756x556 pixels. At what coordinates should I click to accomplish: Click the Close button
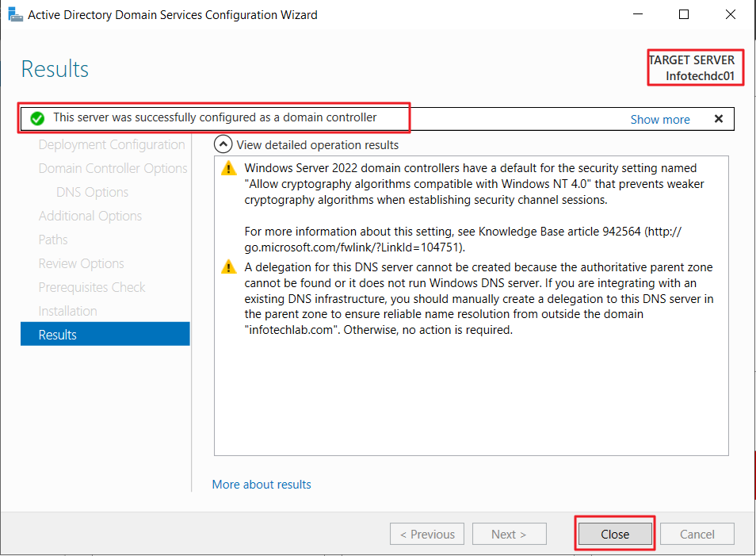pyautogui.click(x=615, y=534)
